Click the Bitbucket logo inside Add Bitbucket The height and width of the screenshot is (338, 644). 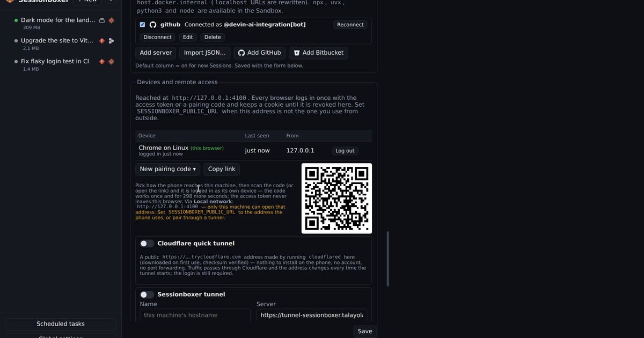pos(297,53)
